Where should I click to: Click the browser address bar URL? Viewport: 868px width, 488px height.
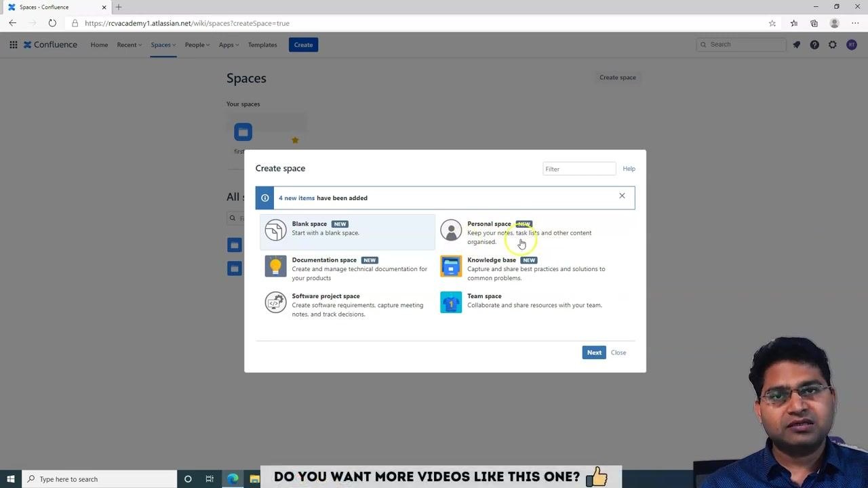click(x=187, y=23)
